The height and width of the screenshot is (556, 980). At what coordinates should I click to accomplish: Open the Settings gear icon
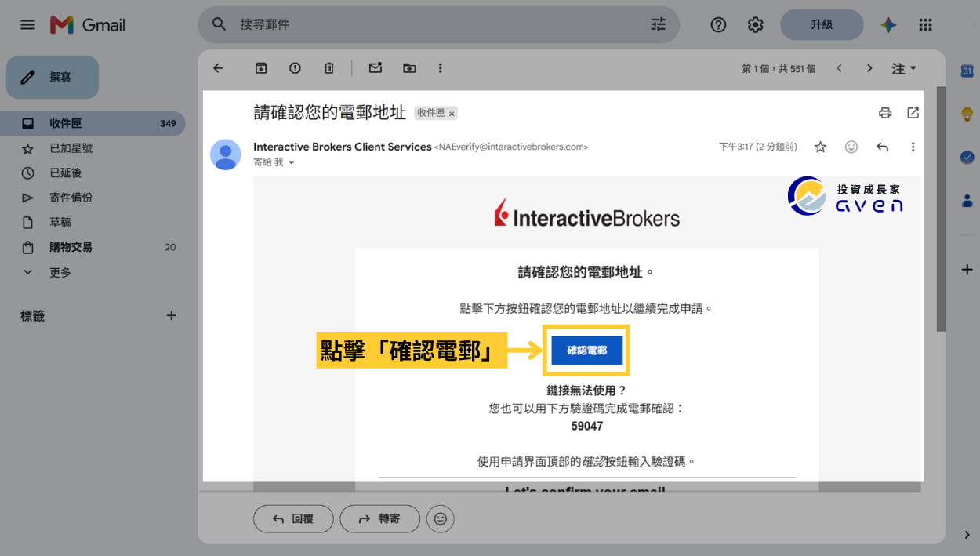(x=755, y=25)
